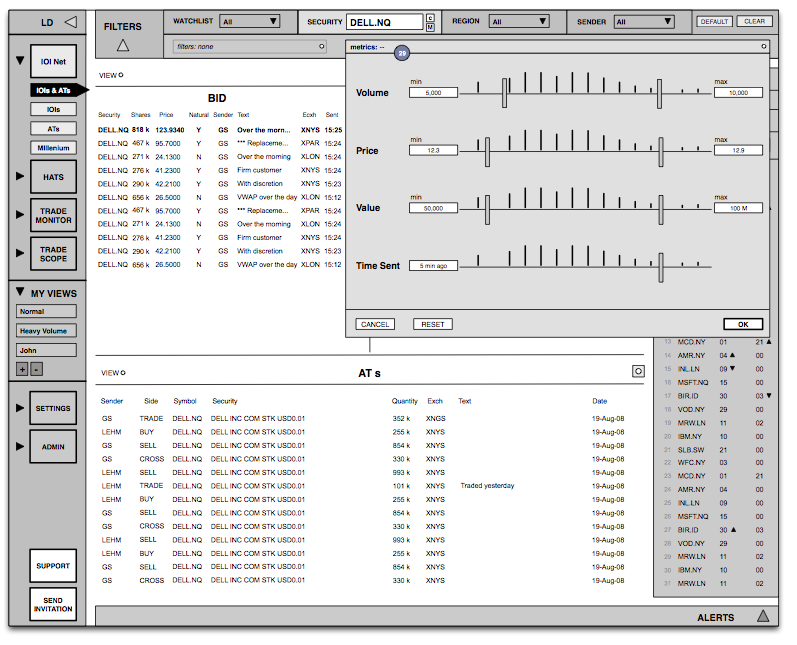Select the IOIs & ATs tab
The width and height of the screenshot is (797, 645).
(54, 90)
